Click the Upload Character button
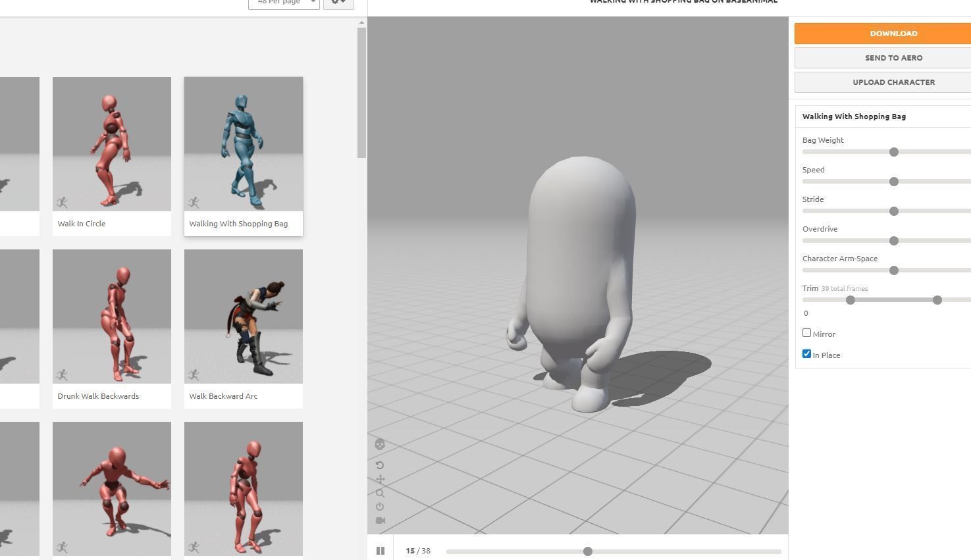This screenshot has width=971, height=560. pyautogui.click(x=883, y=82)
